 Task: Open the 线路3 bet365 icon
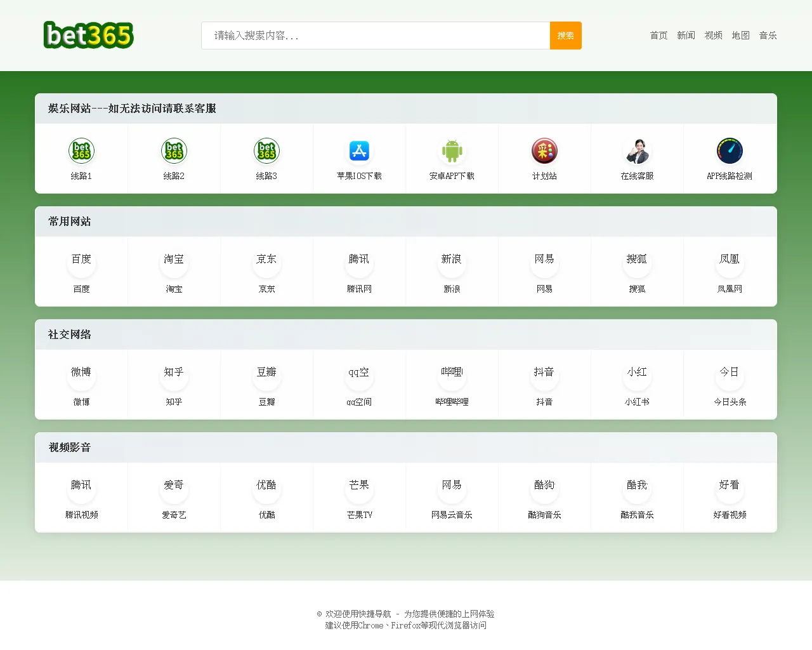266,151
